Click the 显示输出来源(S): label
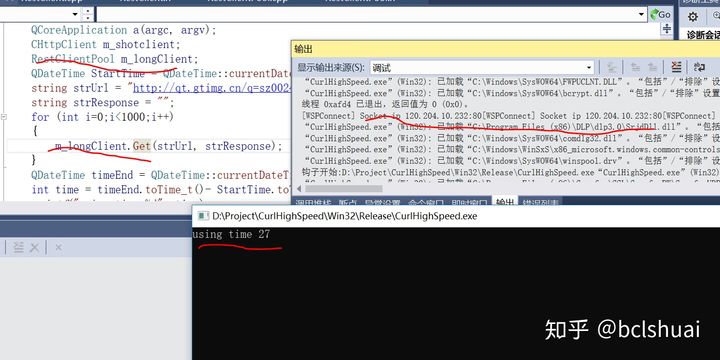The height and width of the screenshot is (360, 720). click(x=331, y=68)
